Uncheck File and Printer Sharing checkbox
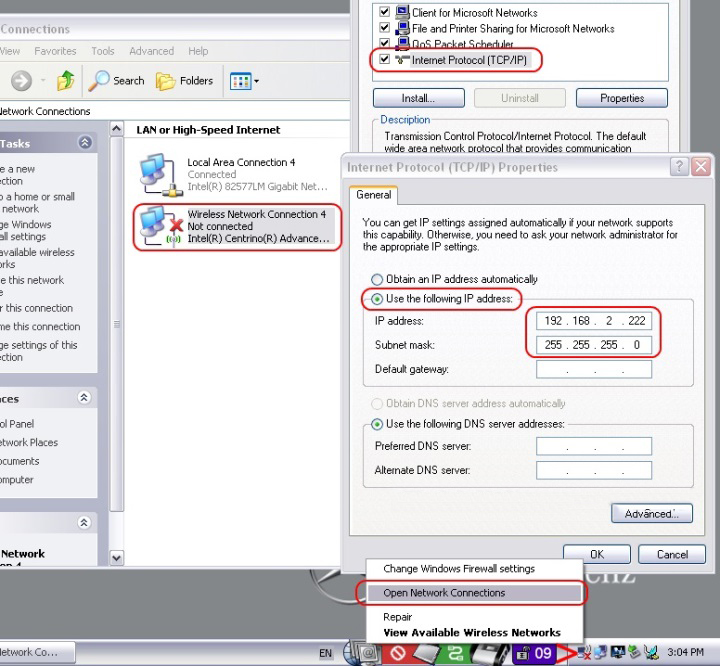Image resolution: width=720 pixels, height=666 pixels. (384, 28)
